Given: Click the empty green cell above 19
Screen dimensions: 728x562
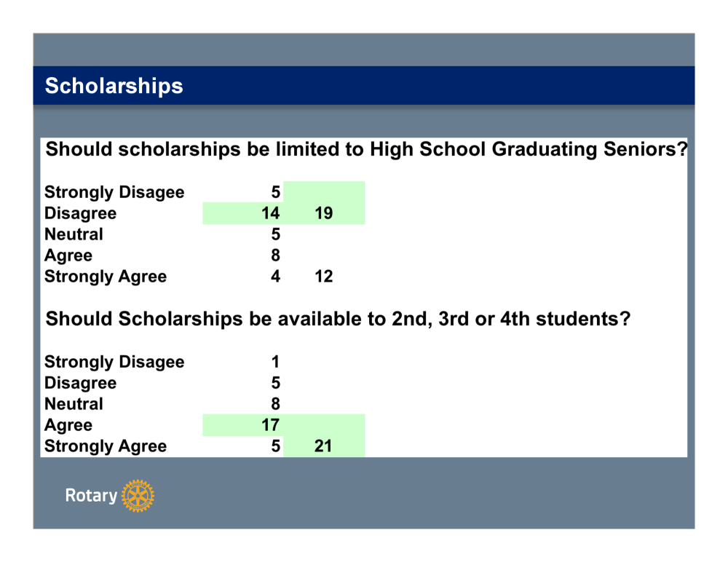Looking at the screenshot, I should click(323, 192).
